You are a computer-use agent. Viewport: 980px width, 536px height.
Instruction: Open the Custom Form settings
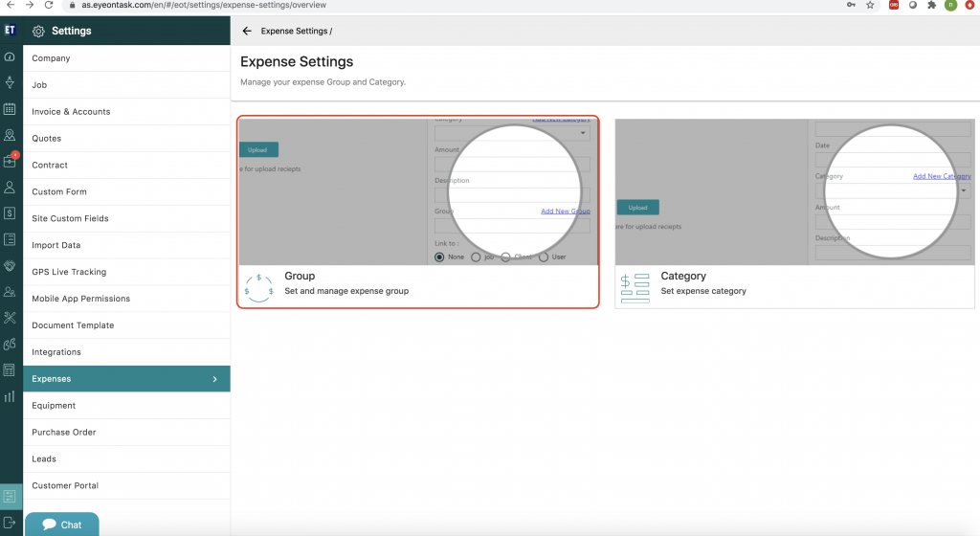[126, 191]
